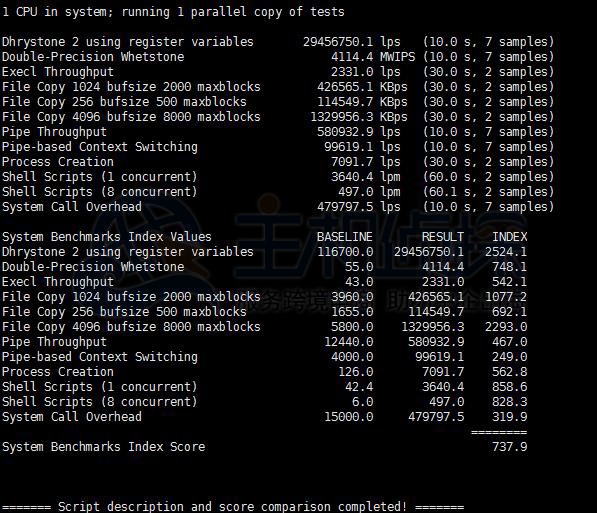Select the final index score 737.9

[x=510, y=447]
